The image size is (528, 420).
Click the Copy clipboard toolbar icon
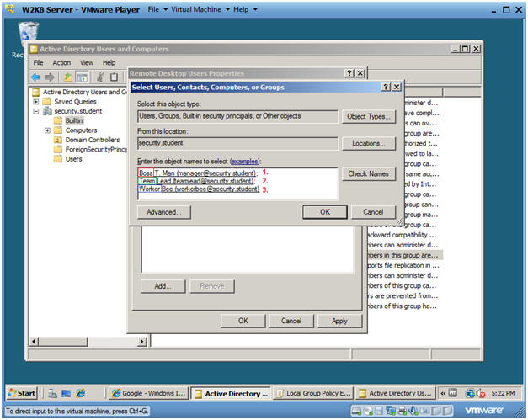pyautogui.click(x=115, y=77)
